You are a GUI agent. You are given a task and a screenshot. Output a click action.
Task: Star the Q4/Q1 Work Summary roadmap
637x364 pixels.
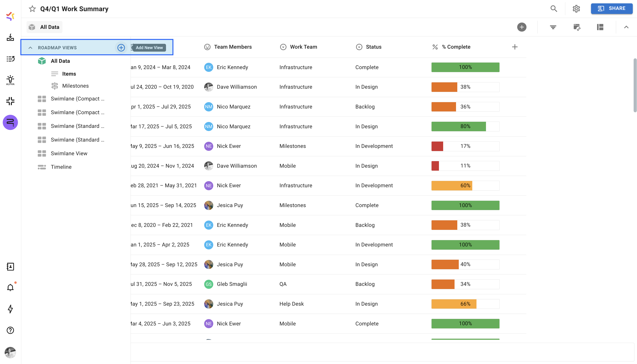[32, 9]
